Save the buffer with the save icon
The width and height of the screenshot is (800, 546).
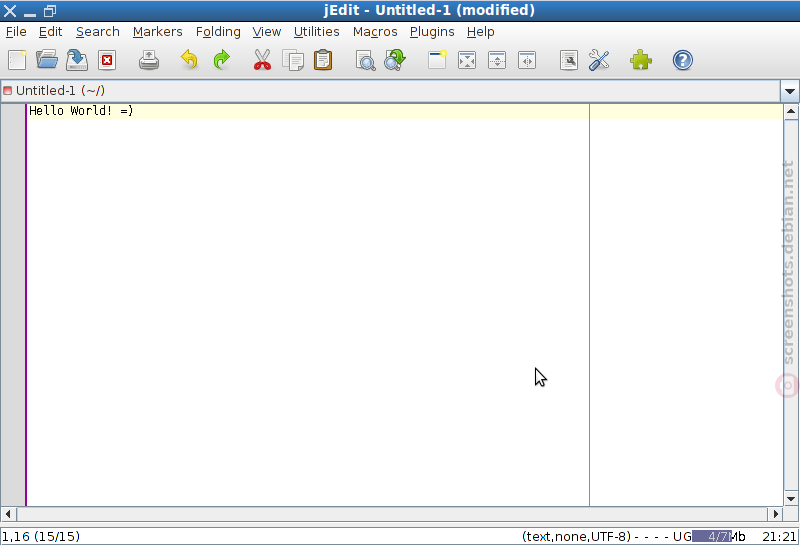(x=77, y=60)
